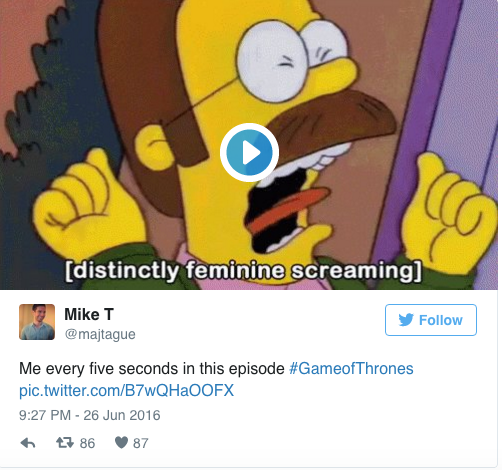Open the pic.twitter.com/B7wQHaOOFX link

[127, 390]
